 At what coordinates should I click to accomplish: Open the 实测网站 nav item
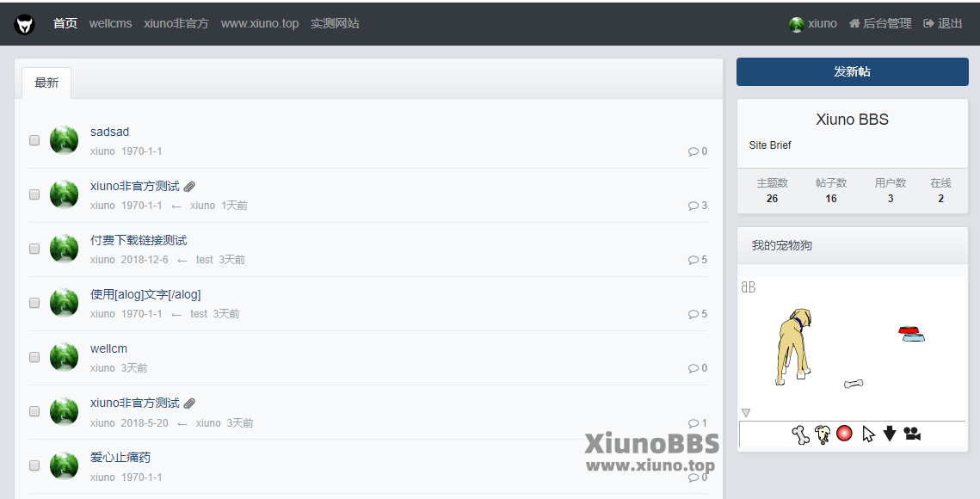tap(335, 24)
